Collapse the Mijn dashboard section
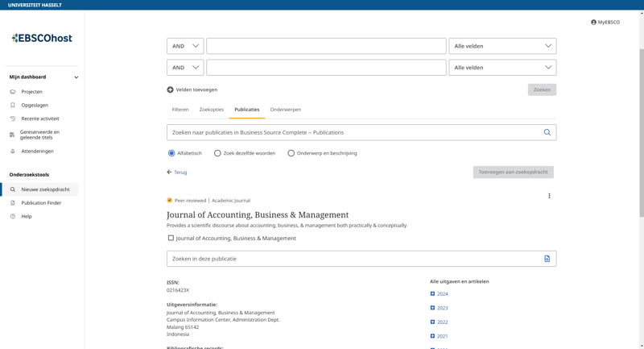Screen dimensions: 644x349 click(x=76, y=77)
